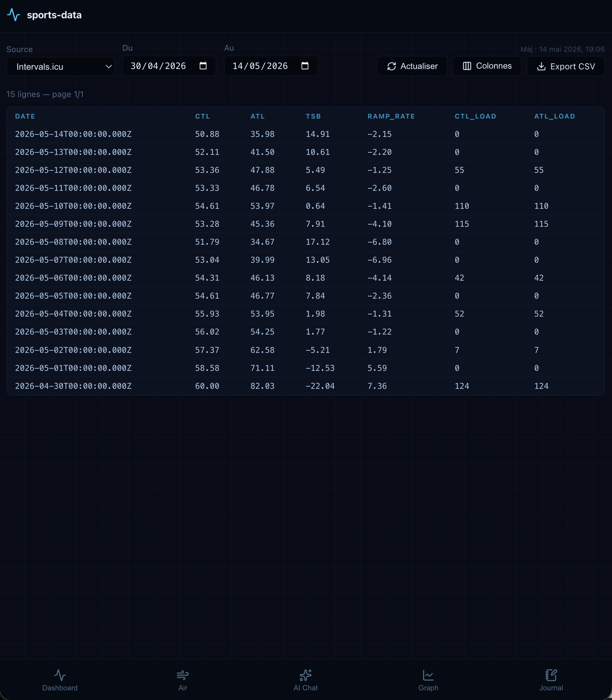Open the calendar picker for the Au date

pos(305,66)
